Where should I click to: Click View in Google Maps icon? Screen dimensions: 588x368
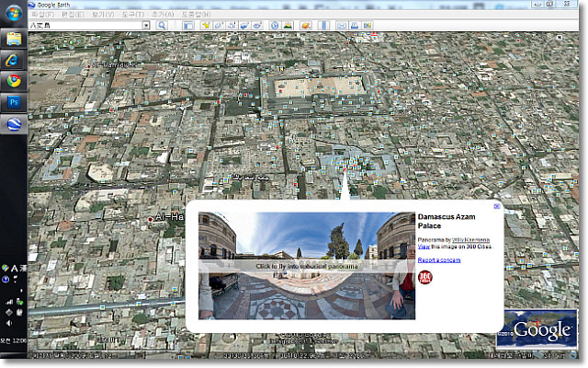coord(367,25)
